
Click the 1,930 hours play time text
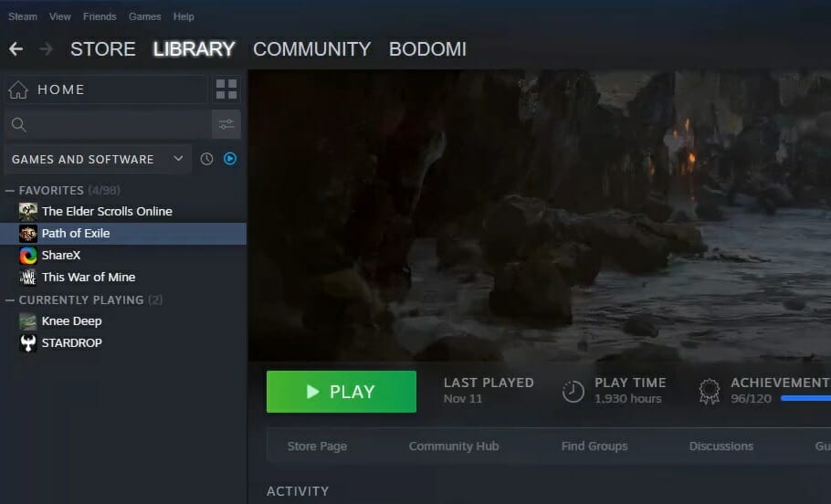[627, 398]
